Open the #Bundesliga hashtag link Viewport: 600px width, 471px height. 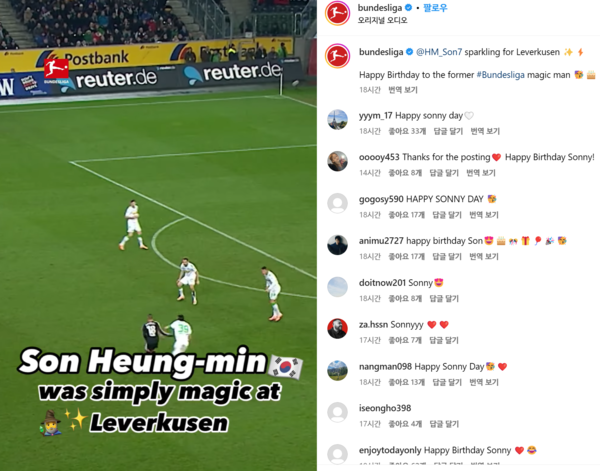pos(500,75)
